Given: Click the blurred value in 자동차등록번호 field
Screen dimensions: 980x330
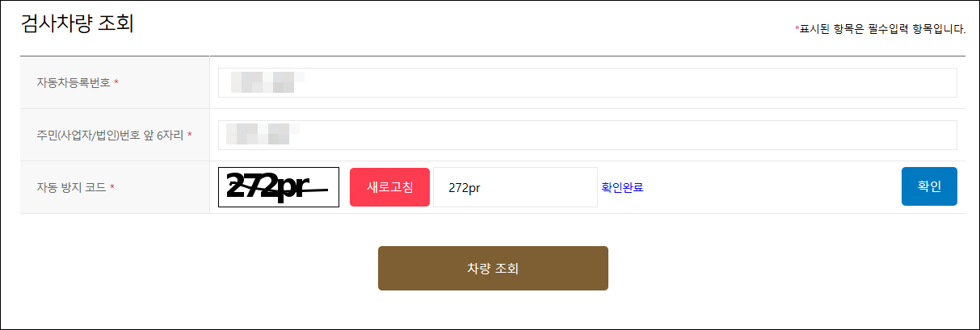Looking at the screenshot, I should pyautogui.click(x=267, y=82).
